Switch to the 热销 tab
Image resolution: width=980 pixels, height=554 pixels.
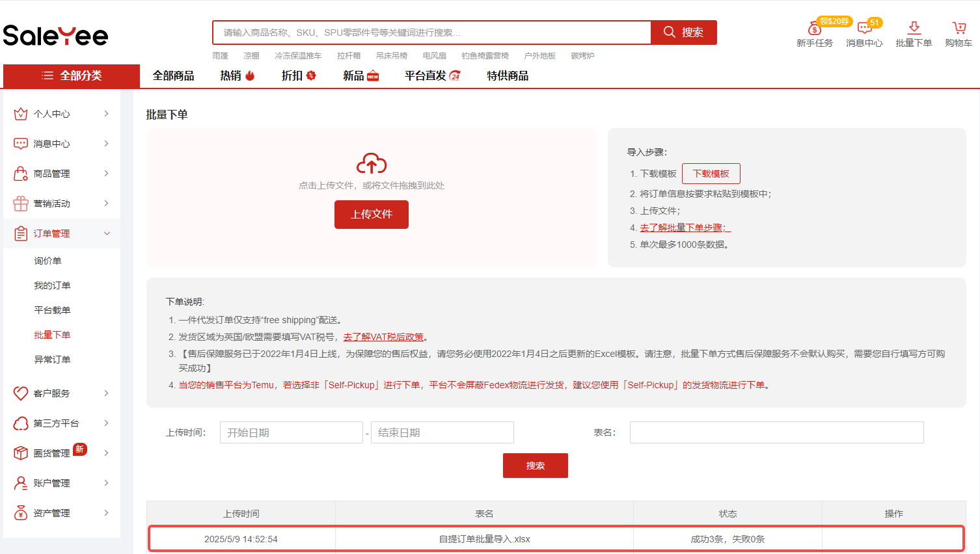tap(237, 75)
